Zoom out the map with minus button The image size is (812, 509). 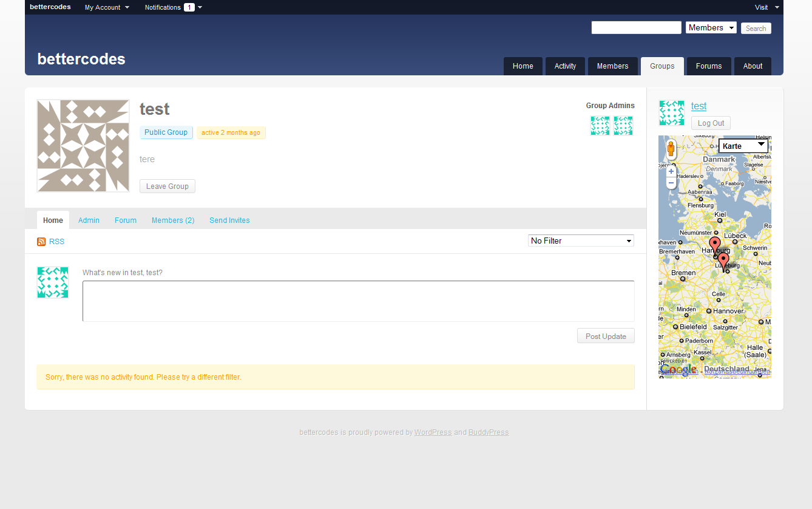pyautogui.click(x=671, y=183)
